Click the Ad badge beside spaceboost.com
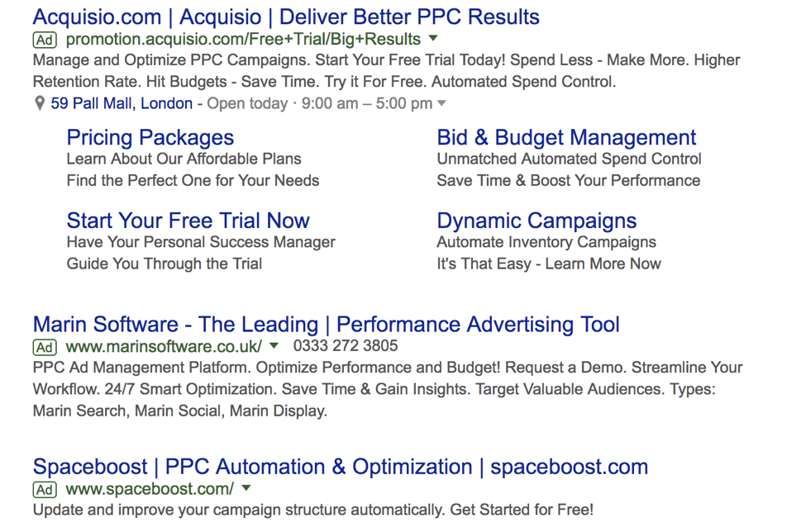806x532 pixels. [x=45, y=489]
